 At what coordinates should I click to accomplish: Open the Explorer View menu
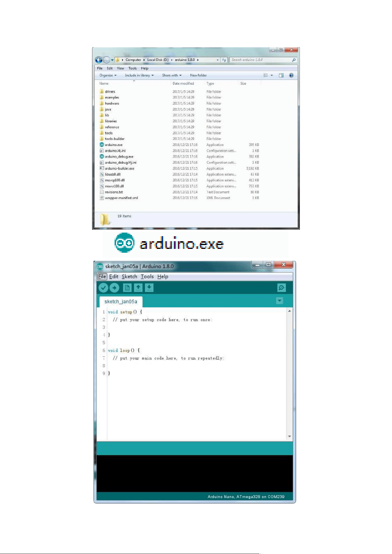pyautogui.click(x=120, y=68)
